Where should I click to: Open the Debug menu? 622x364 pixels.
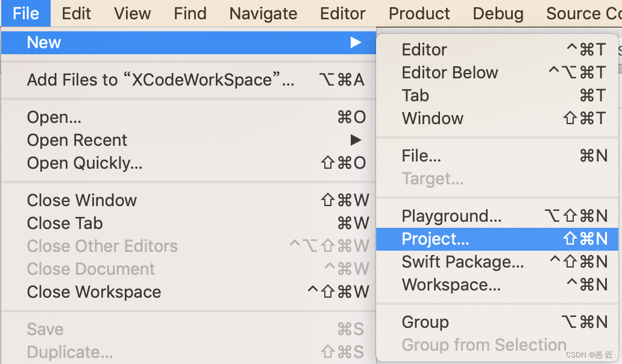[x=498, y=13]
